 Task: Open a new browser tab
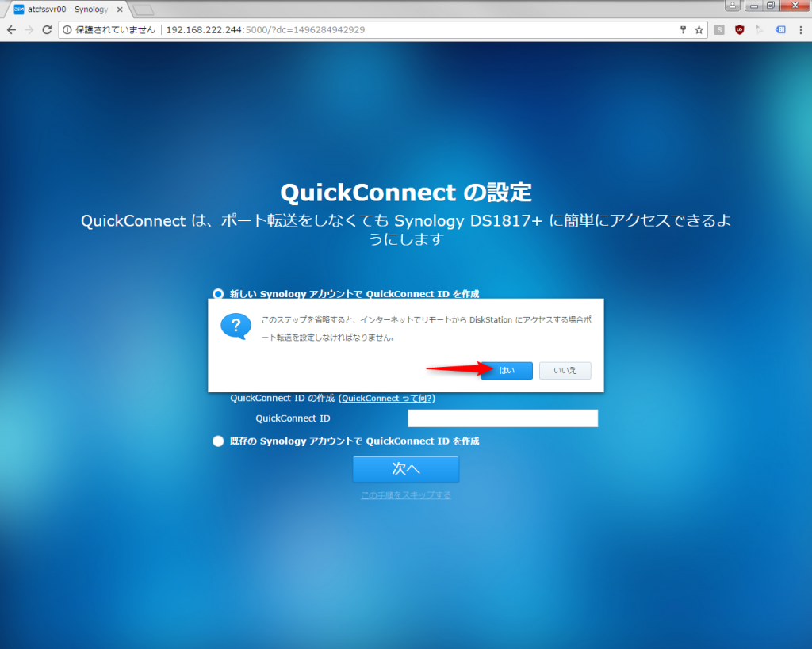coord(143,10)
